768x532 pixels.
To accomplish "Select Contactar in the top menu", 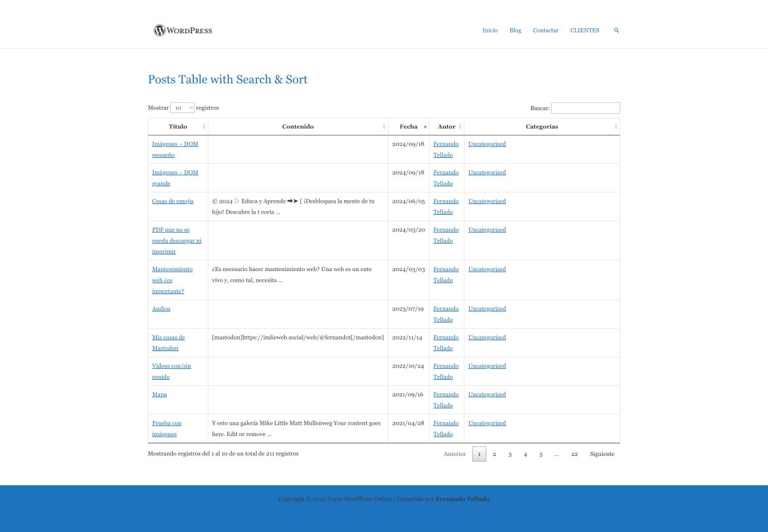I will click(x=545, y=30).
